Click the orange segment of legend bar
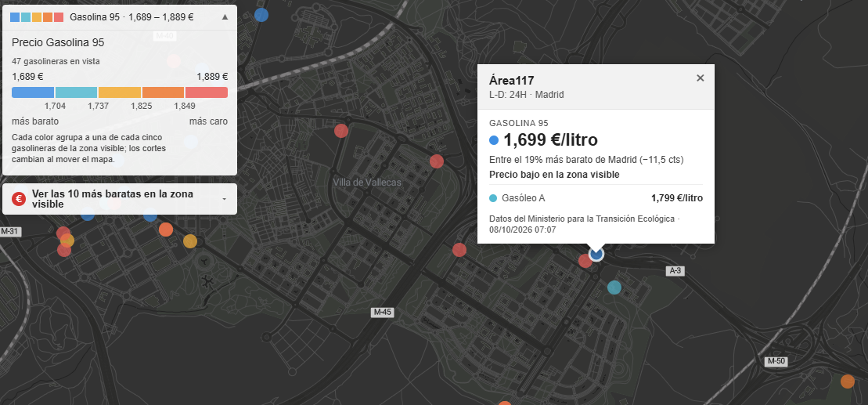The height and width of the screenshot is (405, 868). [x=164, y=92]
